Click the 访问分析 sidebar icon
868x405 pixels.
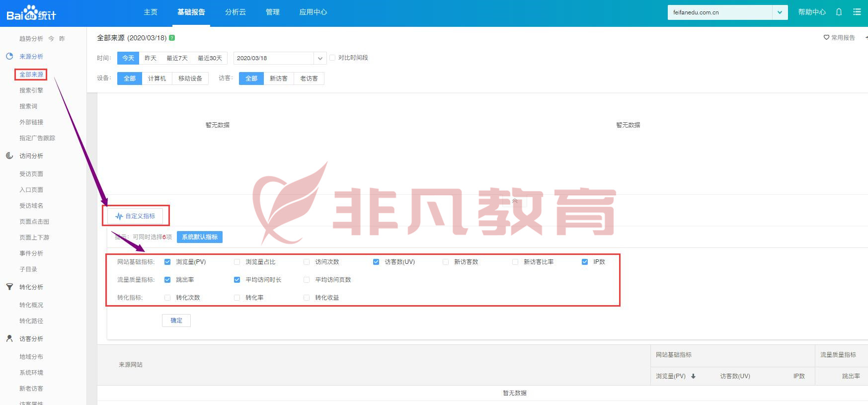click(x=9, y=156)
